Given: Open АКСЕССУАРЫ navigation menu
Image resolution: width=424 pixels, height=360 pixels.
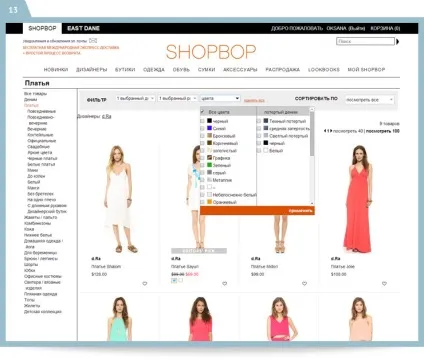Looking at the screenshot, I should [x=240, y=70].
